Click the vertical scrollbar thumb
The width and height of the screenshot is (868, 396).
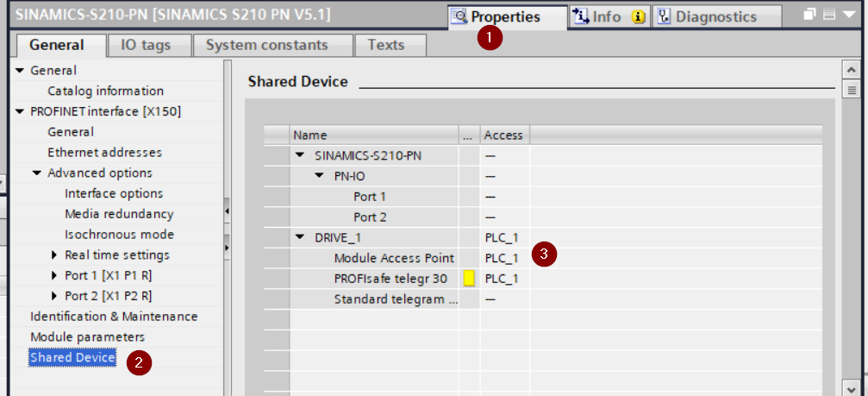851,89
